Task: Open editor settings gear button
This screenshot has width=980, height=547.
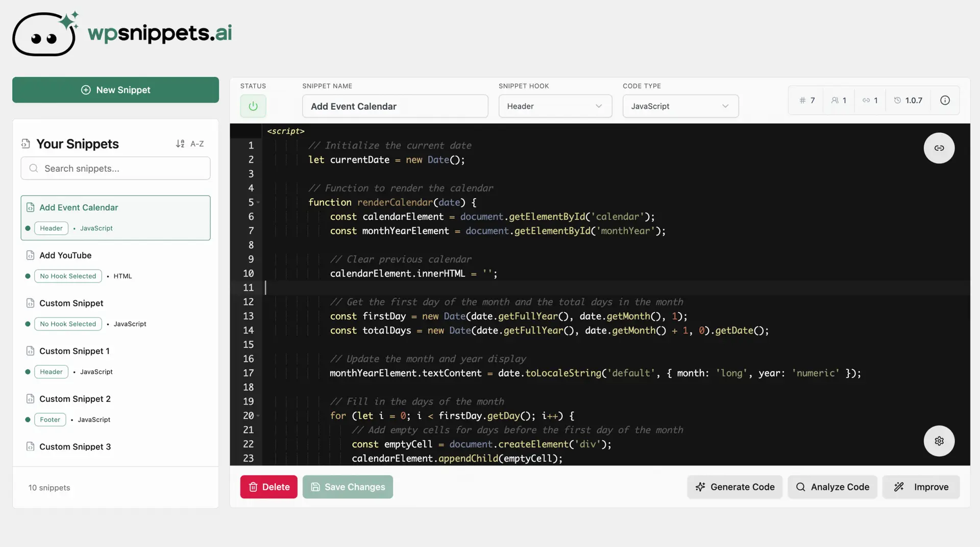Action: click(x=939, y=441)
